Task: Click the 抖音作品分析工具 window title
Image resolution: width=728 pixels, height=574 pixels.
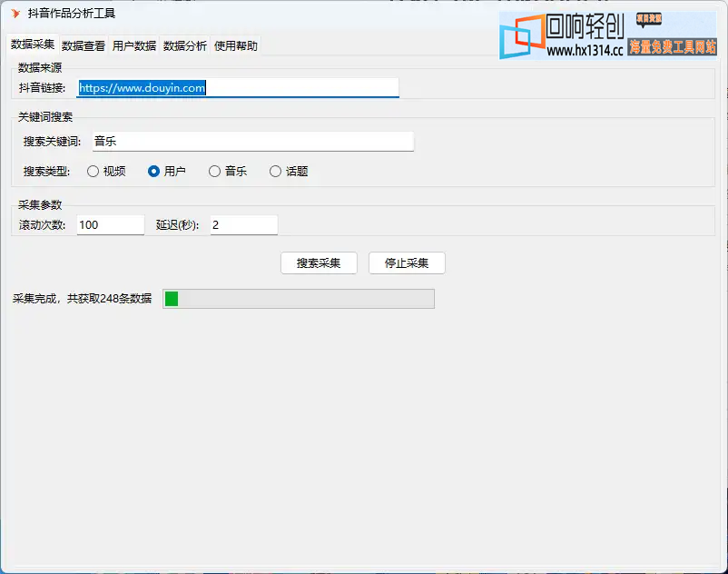Action: [x=72, y=14]
